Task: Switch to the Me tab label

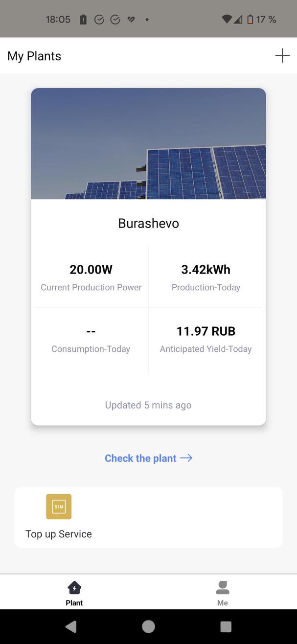Action: click(223, 603)
